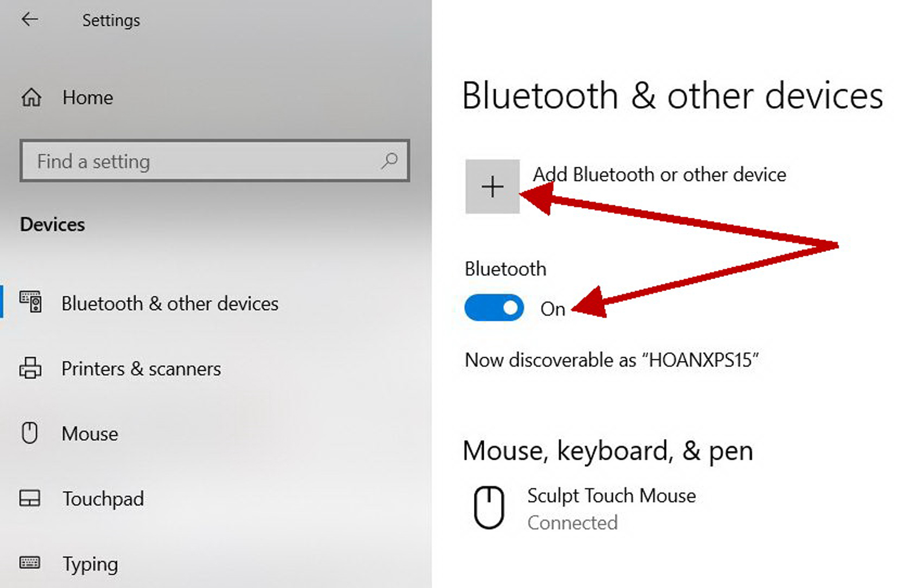Click the On label beside Bluetooth switch
Viewport: 917px width, 588px height.
[x=552, y=309]
